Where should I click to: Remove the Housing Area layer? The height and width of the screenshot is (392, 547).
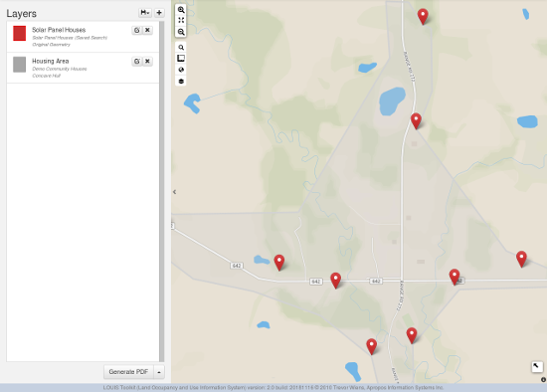[147, 62]
